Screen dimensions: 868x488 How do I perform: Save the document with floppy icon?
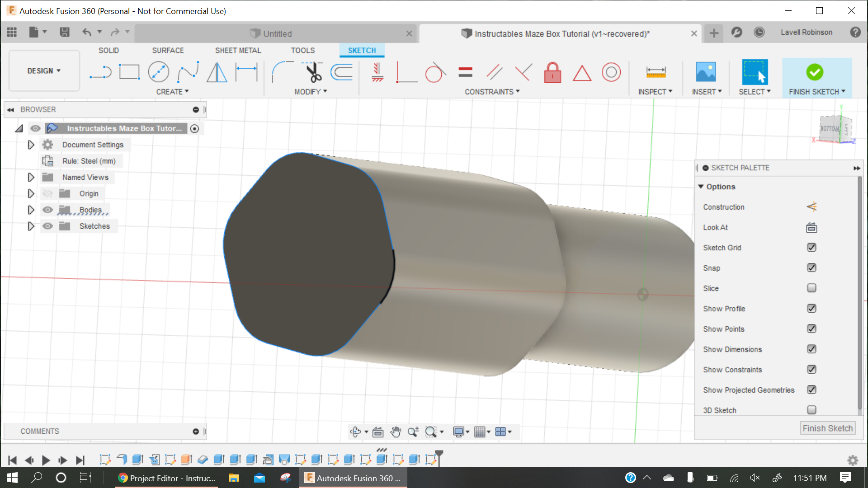coord(65,32)
